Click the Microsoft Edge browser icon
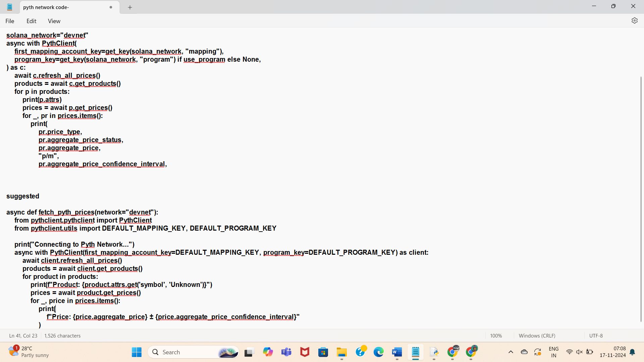 pos(379,352)
